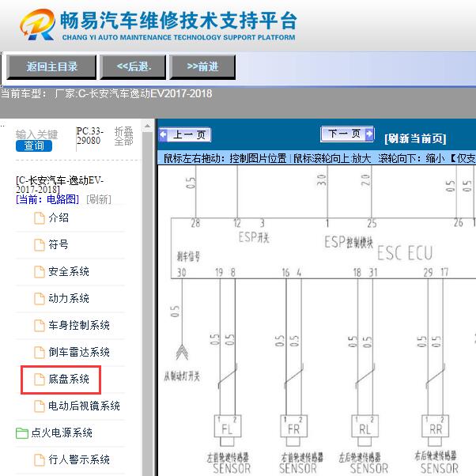Viewport: 476px width, 476px height.
Task: Click the sidebar vertical scrollbar track
Action: [148, 304]
